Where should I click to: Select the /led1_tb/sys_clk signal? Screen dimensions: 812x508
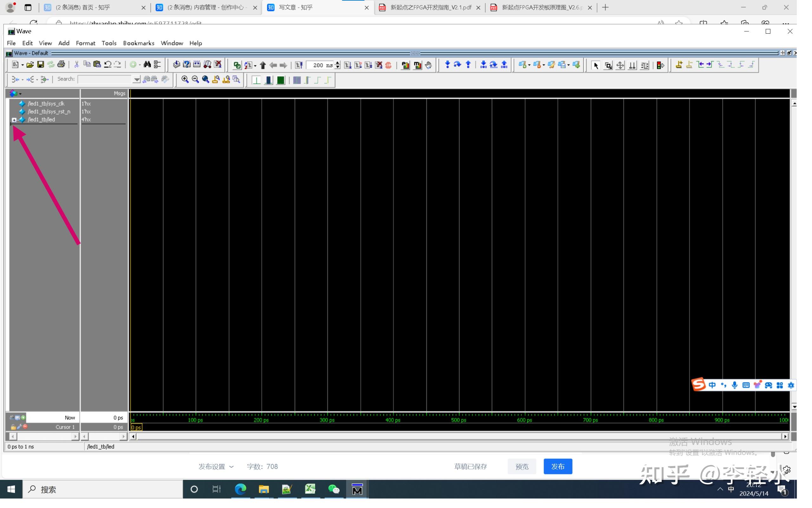pos(46,104)
